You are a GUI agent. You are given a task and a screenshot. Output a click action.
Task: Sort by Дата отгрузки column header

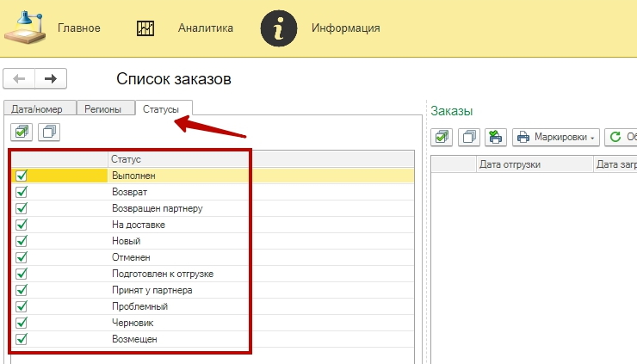click(534, 163)
